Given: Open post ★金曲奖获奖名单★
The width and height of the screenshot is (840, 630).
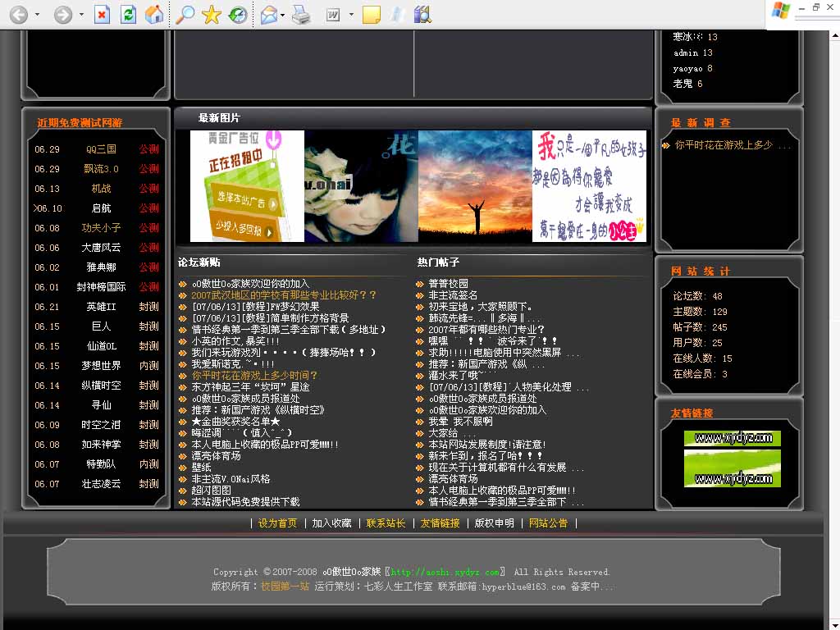Looking at the screenshot, I should coord(235,421).
